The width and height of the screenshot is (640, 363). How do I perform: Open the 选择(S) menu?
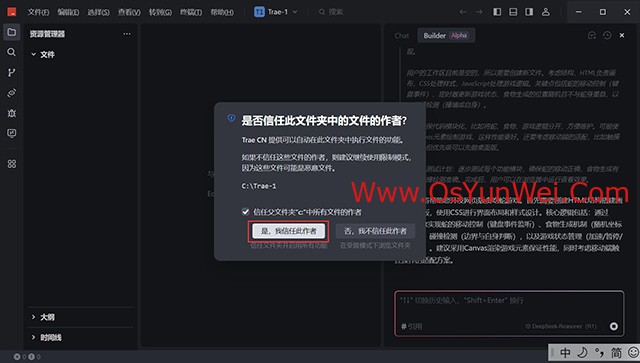pos(98,12)
